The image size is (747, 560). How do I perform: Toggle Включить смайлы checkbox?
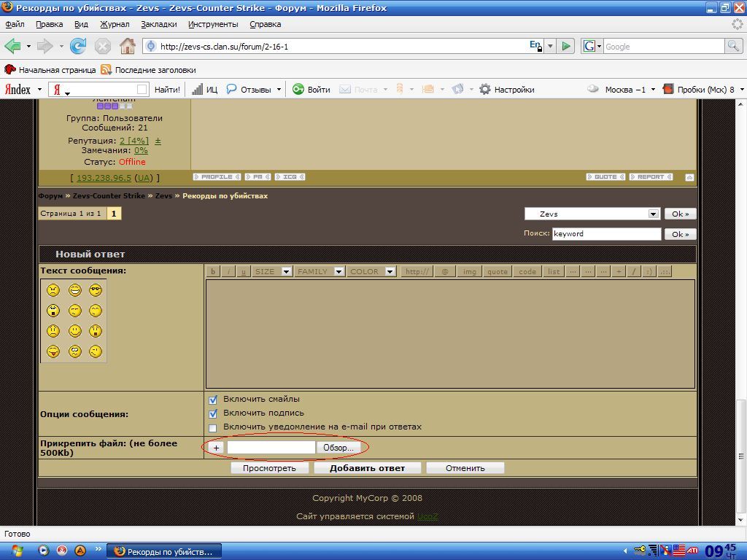click(213, 400)
